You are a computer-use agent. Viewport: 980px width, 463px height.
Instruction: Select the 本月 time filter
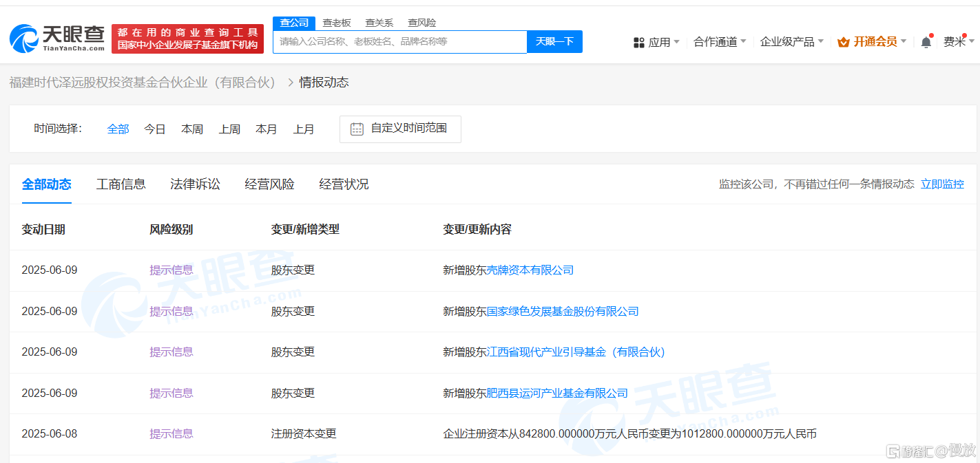click(x=267, y=129)
